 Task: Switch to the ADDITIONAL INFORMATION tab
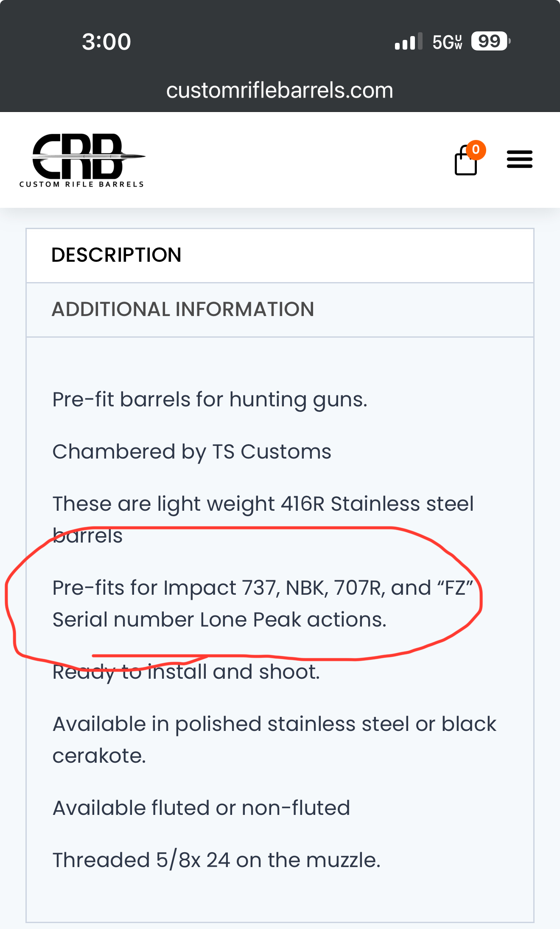pyautogui.click(x=182, y=309)
